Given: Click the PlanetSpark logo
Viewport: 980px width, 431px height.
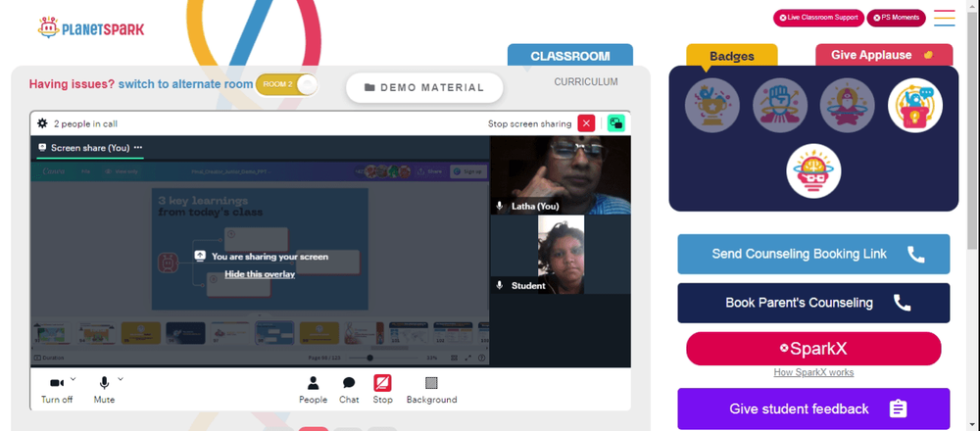Looking at the screenshot, I should (91, 28).
